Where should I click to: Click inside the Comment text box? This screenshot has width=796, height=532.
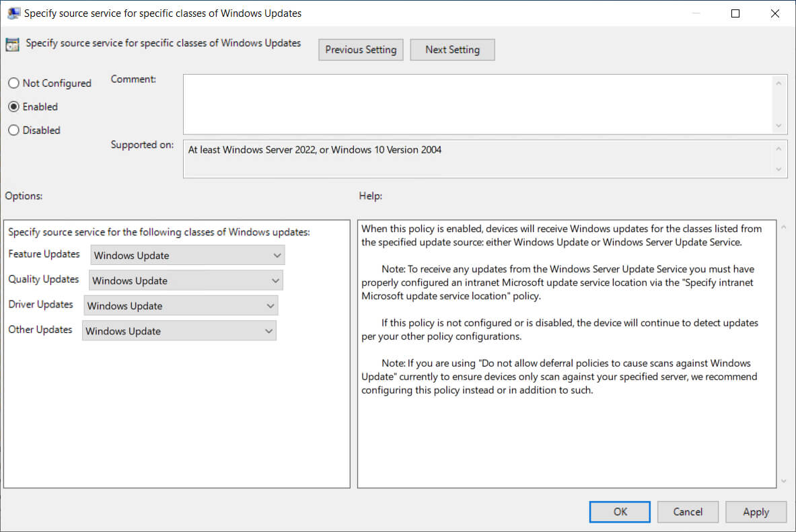[x=477, y=104]
